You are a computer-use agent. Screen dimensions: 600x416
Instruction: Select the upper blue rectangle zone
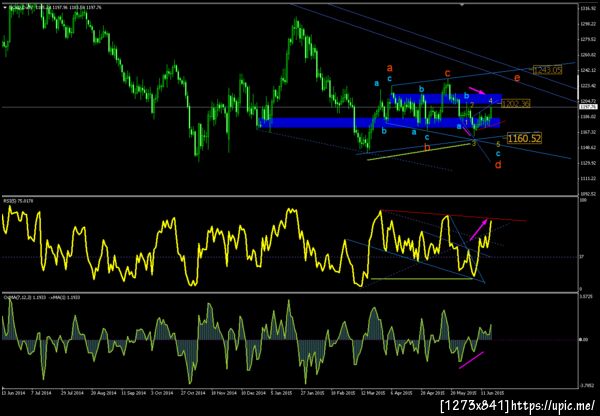click(x=446, y=99)
